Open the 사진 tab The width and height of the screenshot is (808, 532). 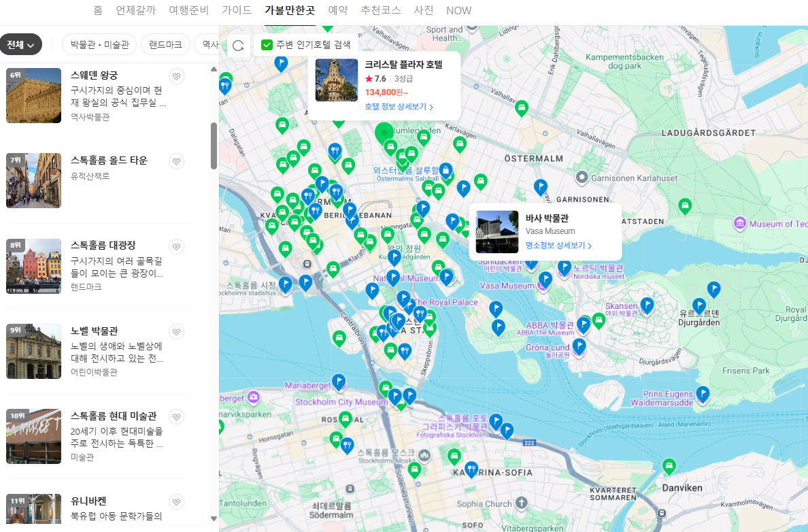[424, 10]
